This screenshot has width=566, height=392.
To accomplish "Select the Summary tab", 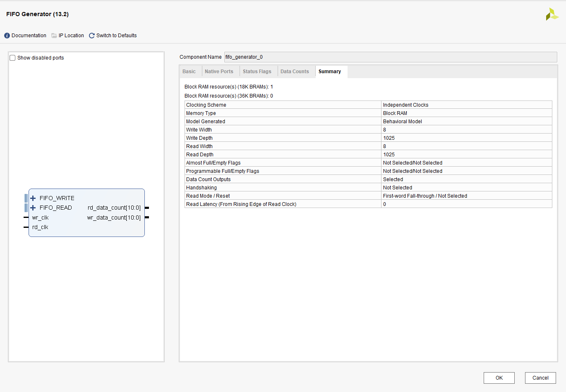I will click(x=330, y=72).
